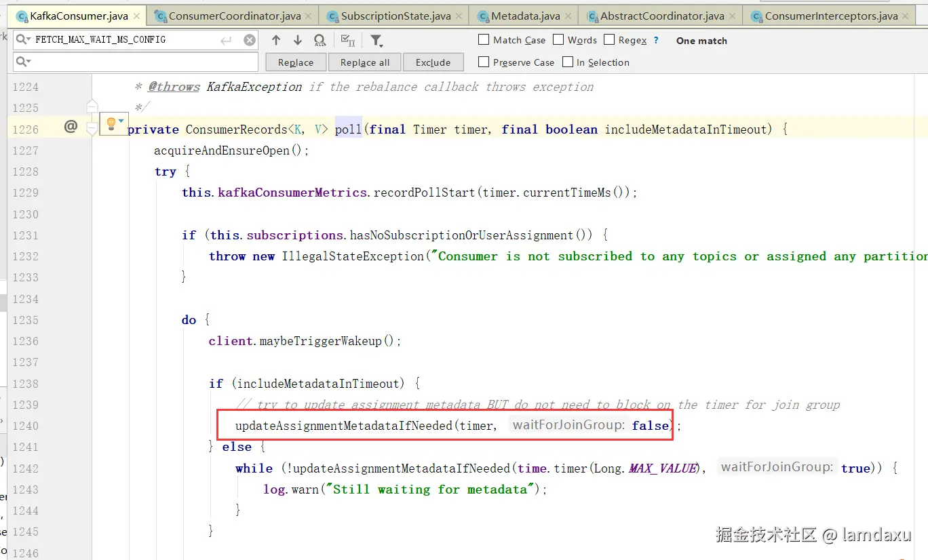Viewport: 928px width, 560px height.
Task: Click the 'One match' result label
Action: [x=701, y=41]
